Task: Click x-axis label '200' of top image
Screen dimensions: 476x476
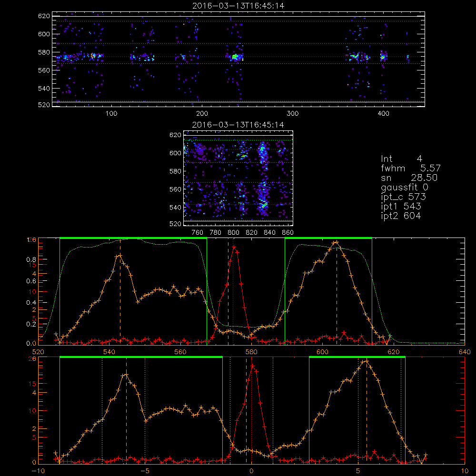Action: [202, 114]
